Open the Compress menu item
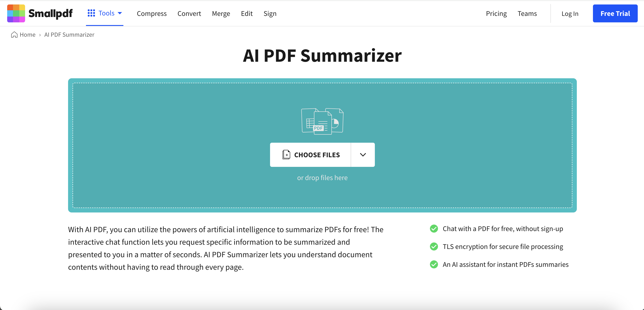The height and width of the screenshot is (310, 644). 152,13
